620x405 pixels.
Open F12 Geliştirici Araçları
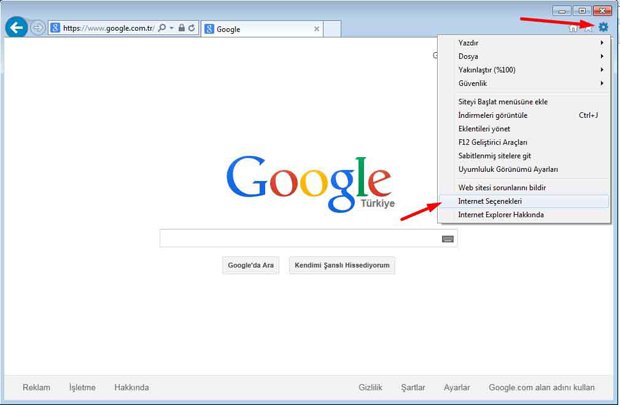tap(525, 142)
